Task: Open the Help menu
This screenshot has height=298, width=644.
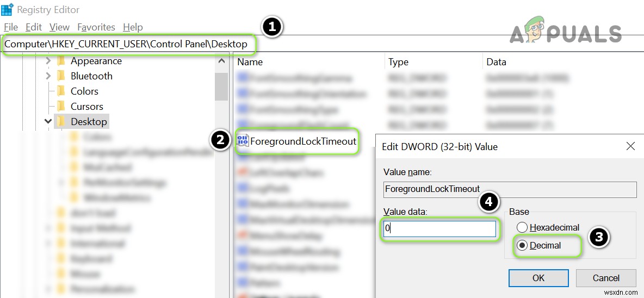Action: pos(133,27)
